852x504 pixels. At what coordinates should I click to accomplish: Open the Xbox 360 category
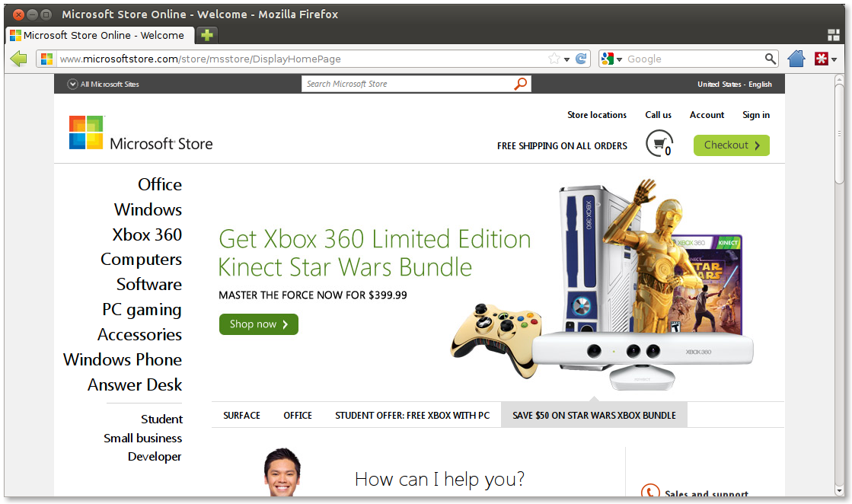(147, 234)
